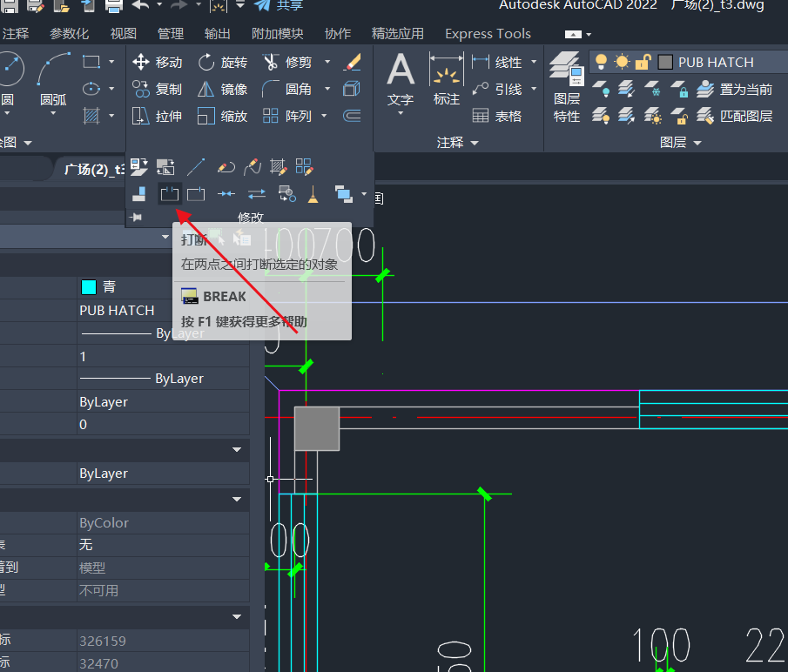
Task: Click the Lengthen line icon
Action: (x=196, y=167)
